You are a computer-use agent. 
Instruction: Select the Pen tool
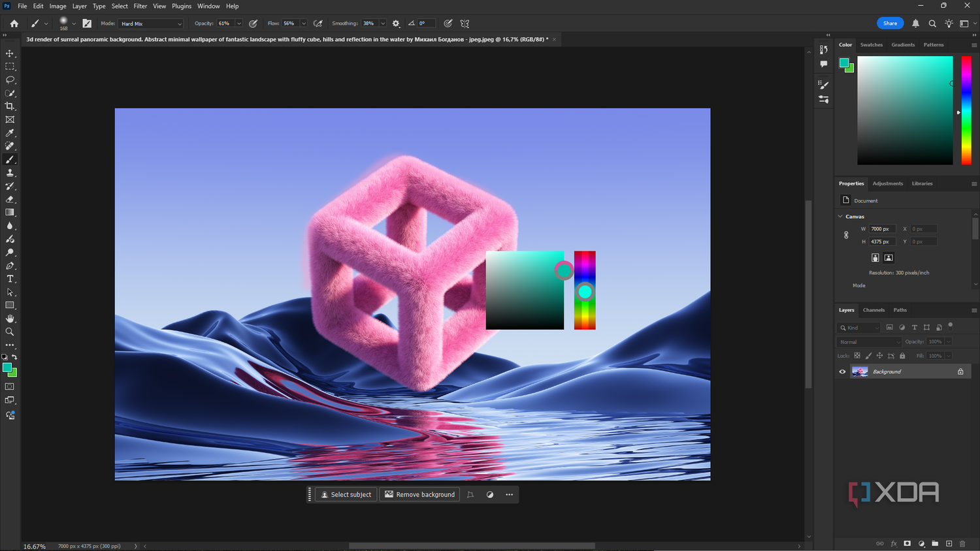10,266
